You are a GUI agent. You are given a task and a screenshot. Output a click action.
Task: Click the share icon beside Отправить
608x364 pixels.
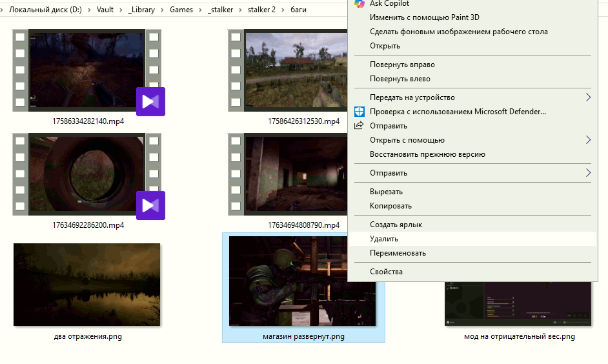(x=359, y=126)
